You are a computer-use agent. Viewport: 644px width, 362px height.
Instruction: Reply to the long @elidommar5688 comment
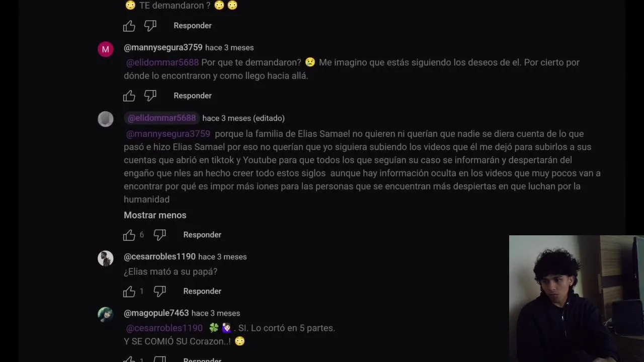(x=202, y=235)
